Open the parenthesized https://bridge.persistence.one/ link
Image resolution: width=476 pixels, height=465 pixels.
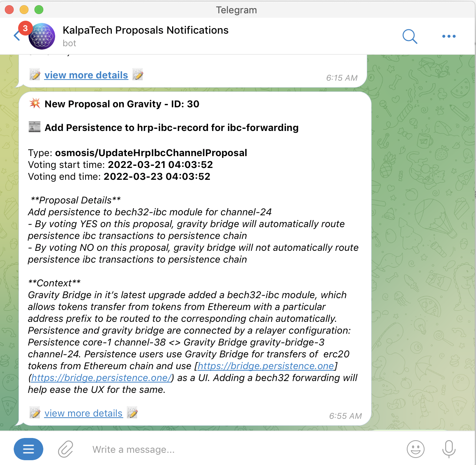101,378
